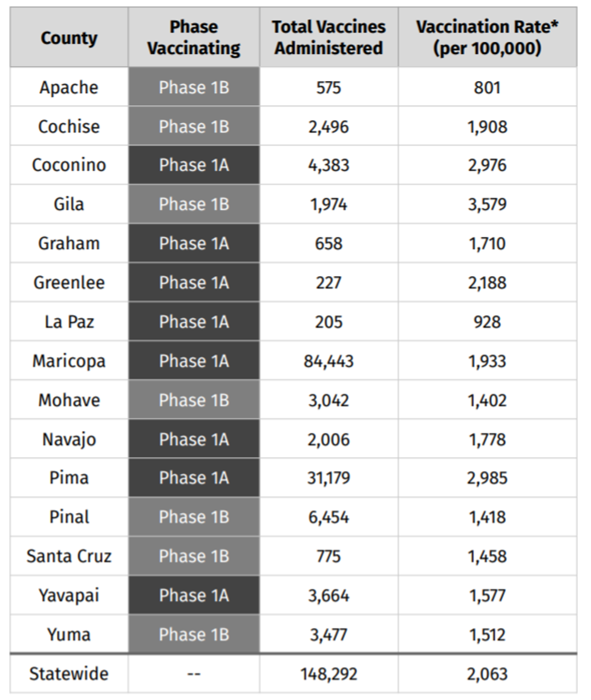Click the Statewide total 148,292
Screen dimensions: 591x700
[x=328, y=674]
